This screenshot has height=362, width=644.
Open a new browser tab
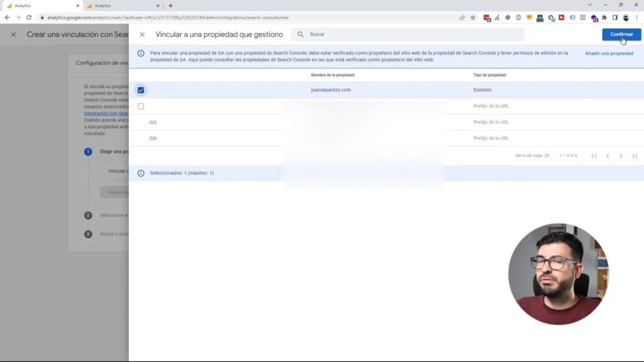[171, 6]
